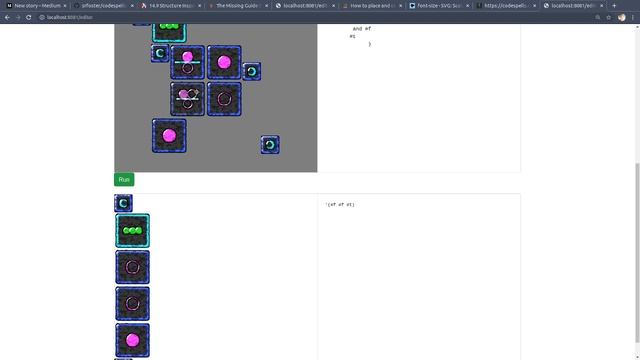The height and width of the screenshot is (360, 640).
Task: Close the New story – Medium tab
Action: (x=64, y=6)
